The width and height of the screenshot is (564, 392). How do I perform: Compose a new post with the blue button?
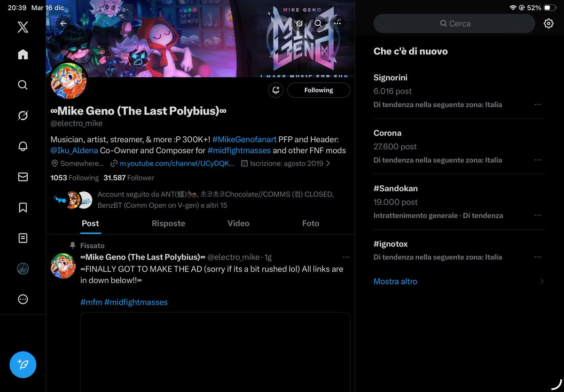point(23,365)
